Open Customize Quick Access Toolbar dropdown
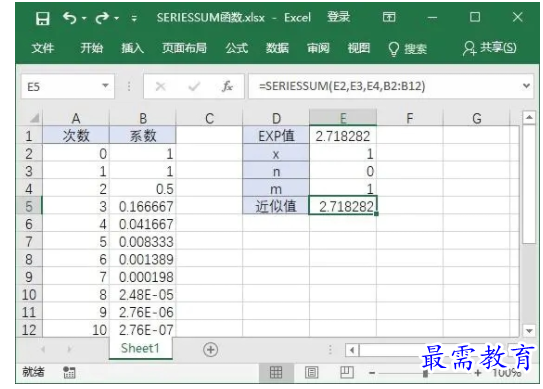543x389 pixels. point(134,18)
